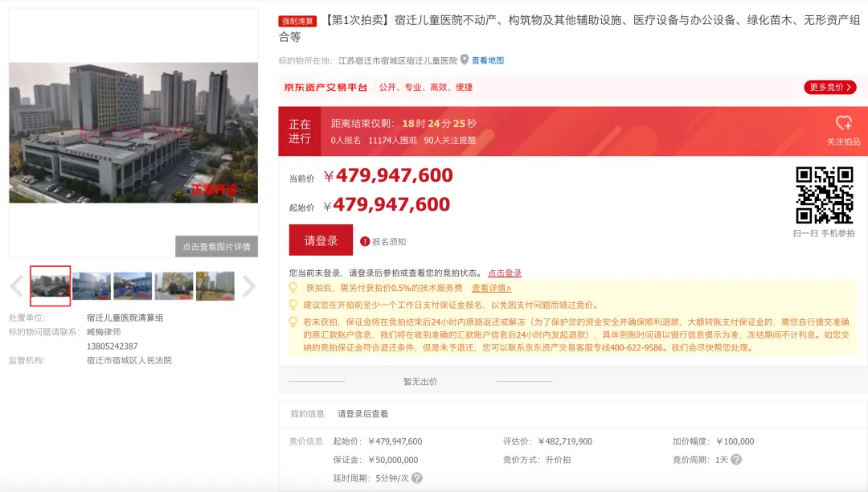This screenshot has height=492, width=868.
Task: Open 更多竞价 red button
Action: (x=829, y=88)
